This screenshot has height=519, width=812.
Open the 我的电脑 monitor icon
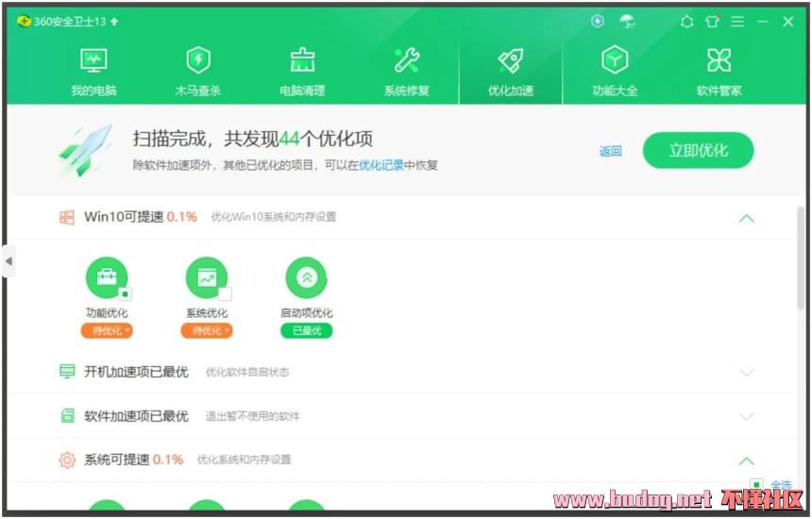point(93,60)
